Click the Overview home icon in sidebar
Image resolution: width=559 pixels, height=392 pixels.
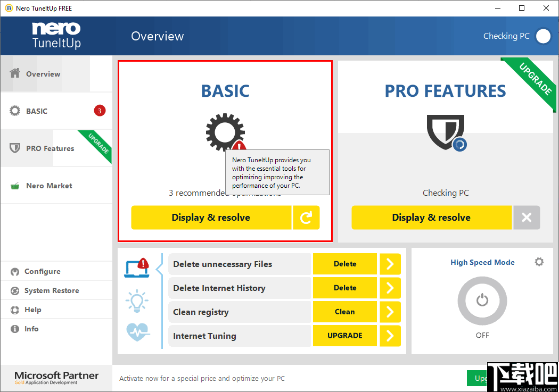click(x=15, y=73)
